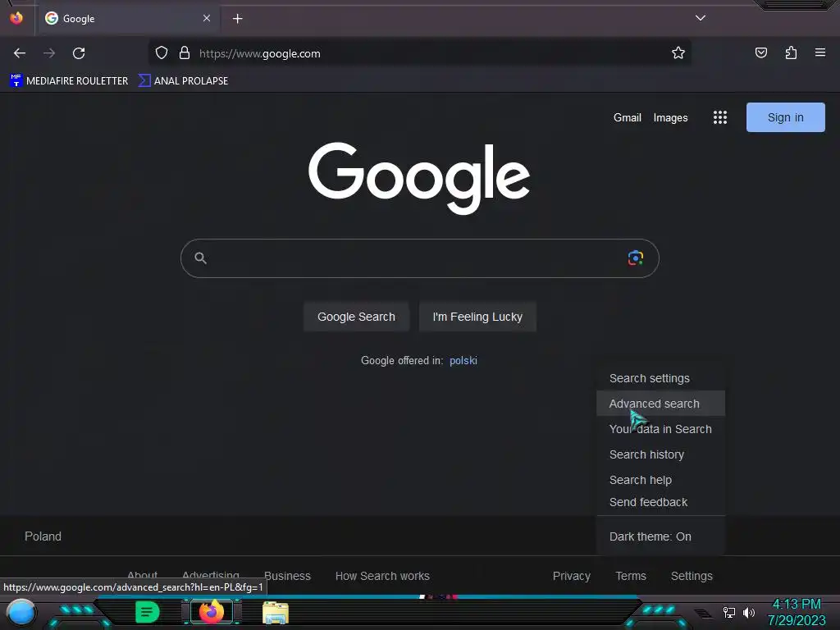Focus the Google search input field
Screen dimensions: 840x630
[x=419, y=258]
